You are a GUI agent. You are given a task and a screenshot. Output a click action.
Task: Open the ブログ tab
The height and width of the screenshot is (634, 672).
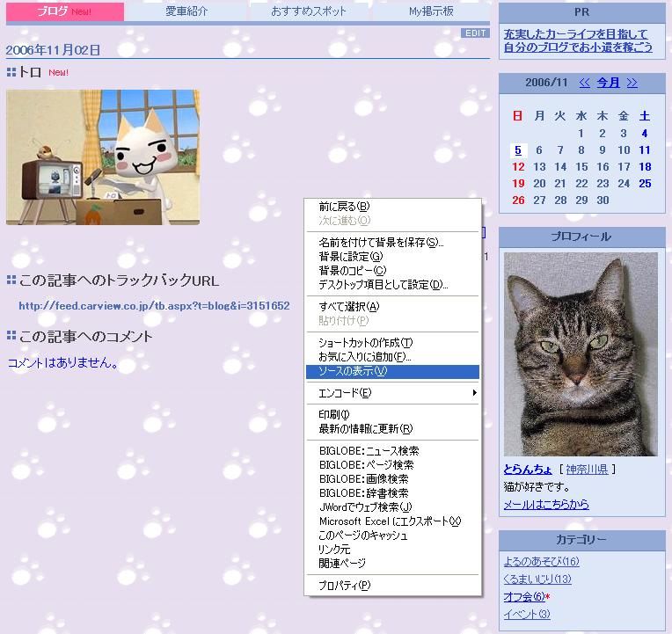click(65, 11)
